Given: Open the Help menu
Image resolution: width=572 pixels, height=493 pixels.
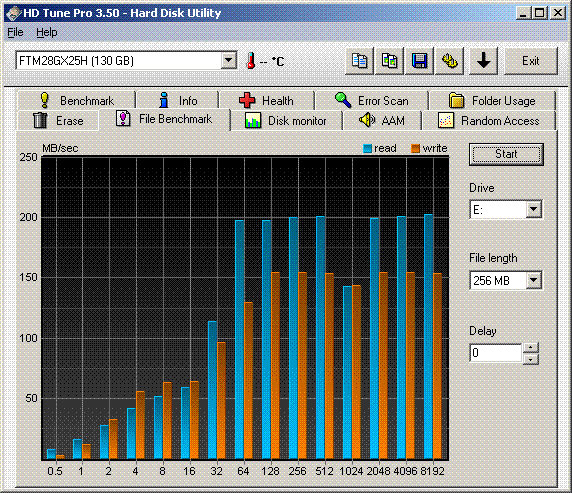Looking at the screenshot, I should coord(47,32).
